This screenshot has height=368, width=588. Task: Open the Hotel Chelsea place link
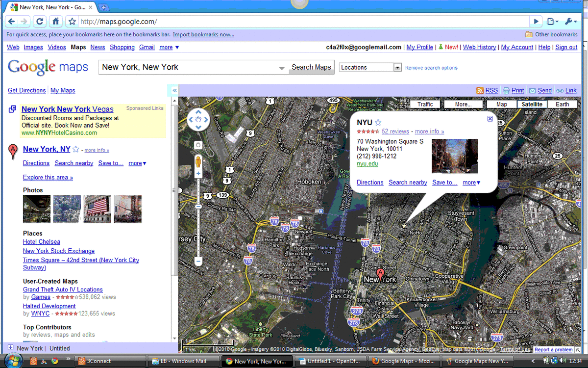[x=42, y=242]
